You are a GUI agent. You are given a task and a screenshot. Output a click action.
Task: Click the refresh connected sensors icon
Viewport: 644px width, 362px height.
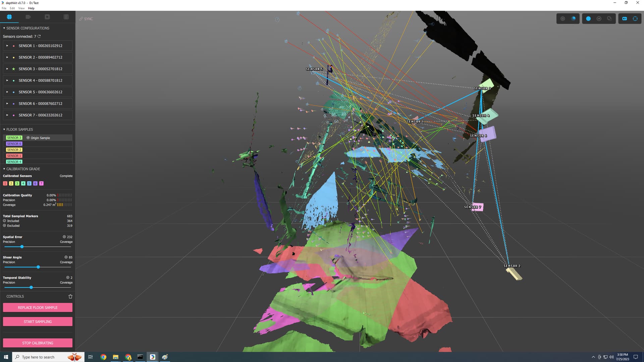[x=39, y=36]
